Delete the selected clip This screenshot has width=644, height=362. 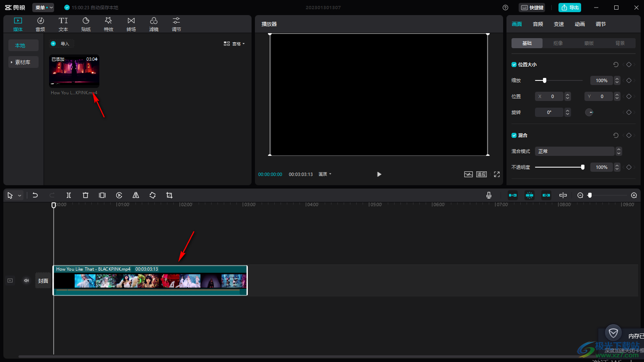click(86, 195)
